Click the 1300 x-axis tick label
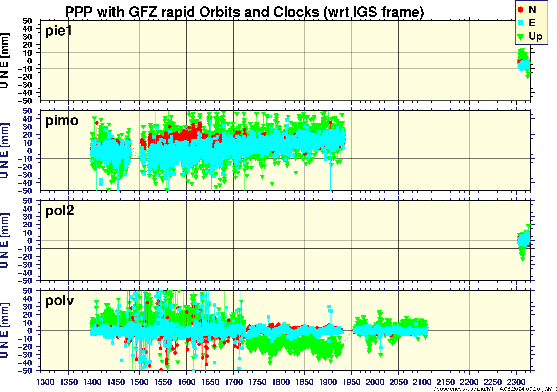The height and width of the screenshot is (392, 557). pos(45,382)
